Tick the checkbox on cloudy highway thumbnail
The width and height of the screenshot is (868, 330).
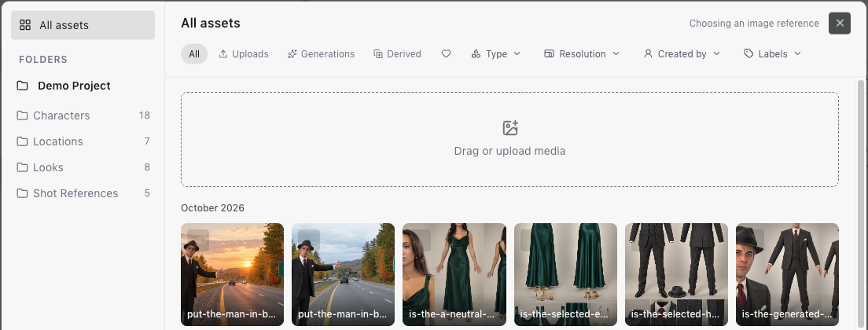click(x=309, y=240)
